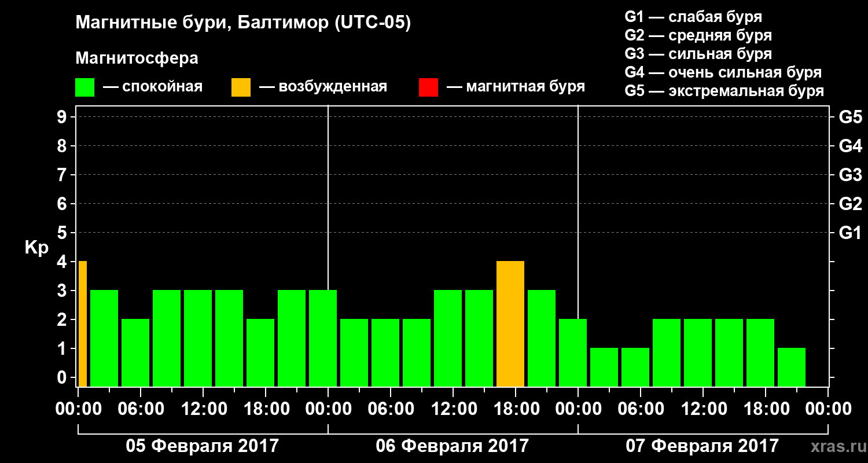This screenshot has width=868, height=463.
Task: Click the date label '05 Февраля 2017'
Action: (203, 446)
